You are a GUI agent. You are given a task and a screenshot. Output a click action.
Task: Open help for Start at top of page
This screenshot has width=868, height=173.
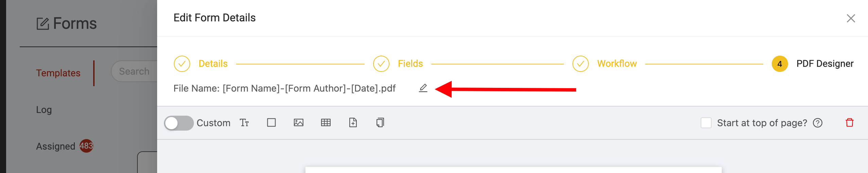click(x=818, y=123)
